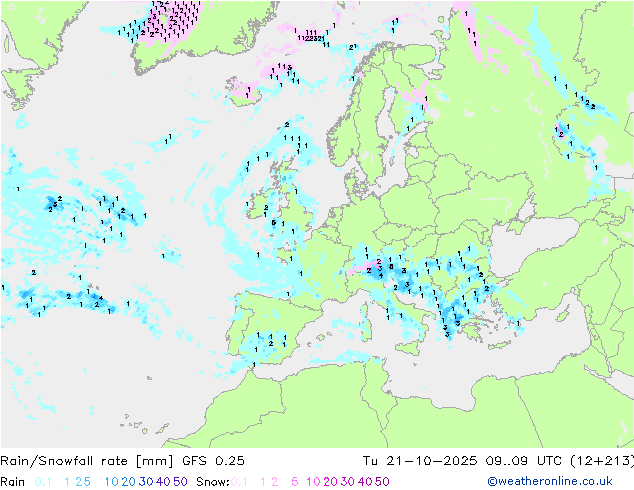Select the snow legend value 50
This screenshot has height=490, width=634.
[x=382, y=482]
